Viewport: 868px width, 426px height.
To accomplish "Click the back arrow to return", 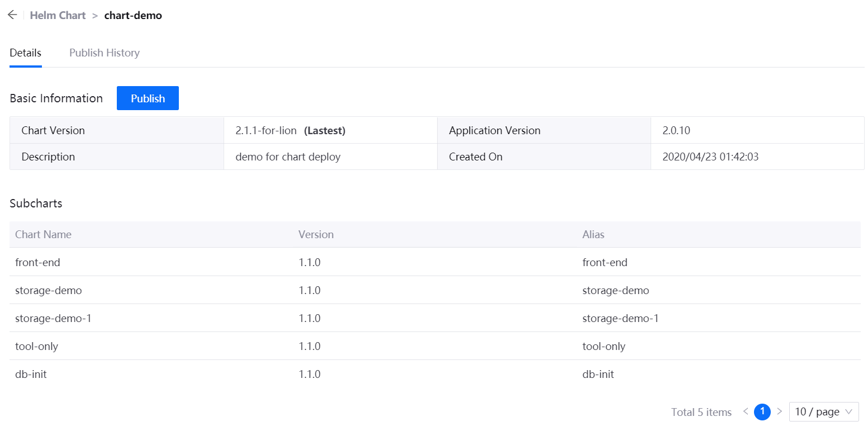I will coord(12,15).
